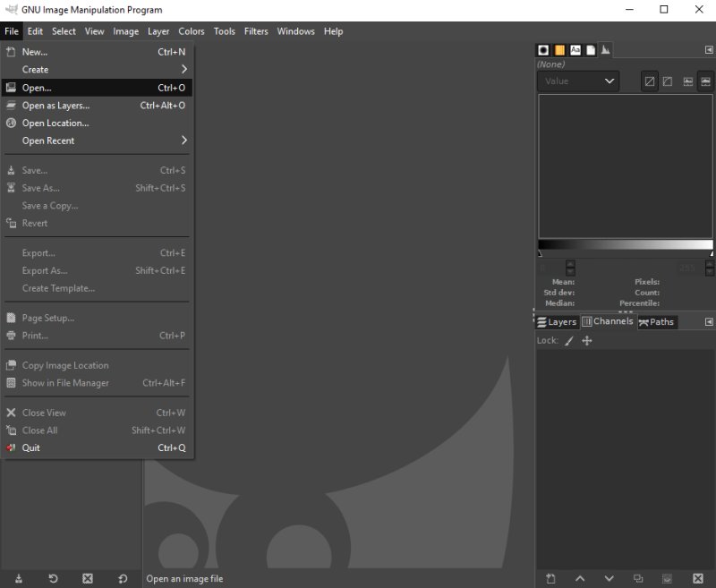Enable linear histogram mode
716x588 pixels.
tap(650, 81)
